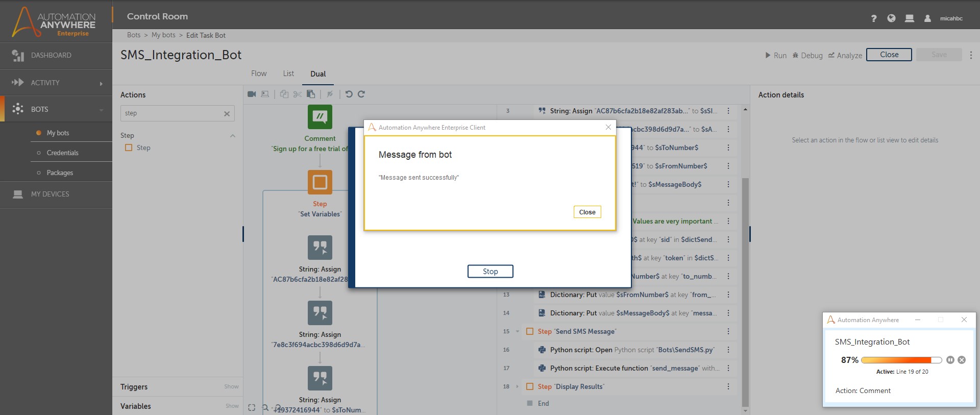Open options menu for Step 'Send SMS Message'

[728, 331]
